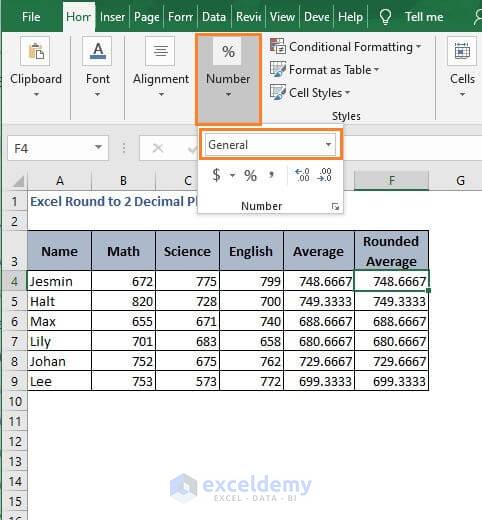Expand the Number group arrow

228,95
